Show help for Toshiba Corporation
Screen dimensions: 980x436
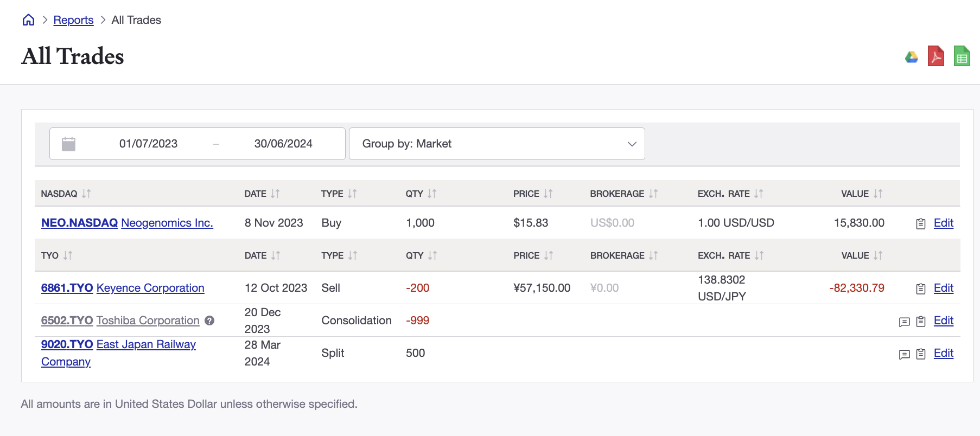[x=209, y=320]
